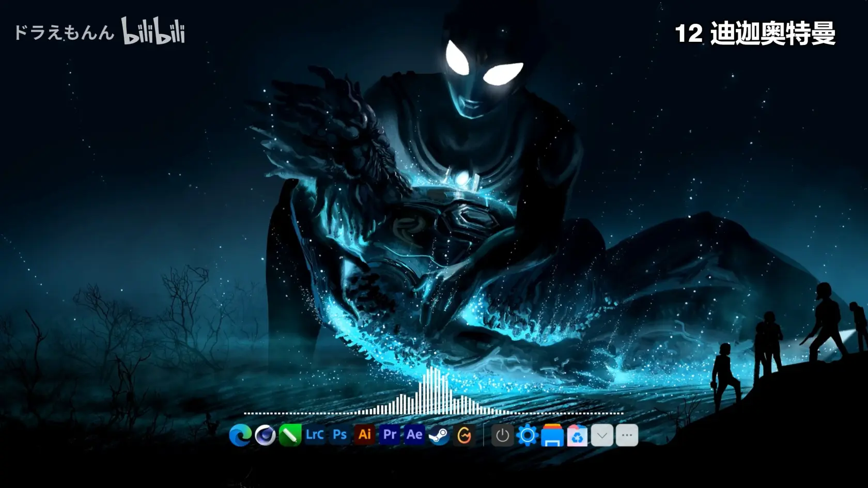Open Adobe Premiere Pro (Pr)
This screenshot has height=488, width=868.
(390, 435)
